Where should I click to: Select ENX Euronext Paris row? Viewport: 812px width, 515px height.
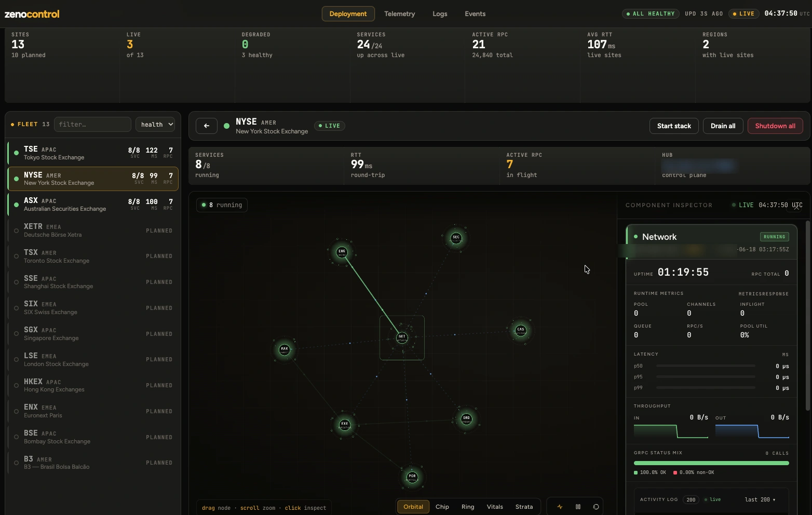[x=93, y=411]
